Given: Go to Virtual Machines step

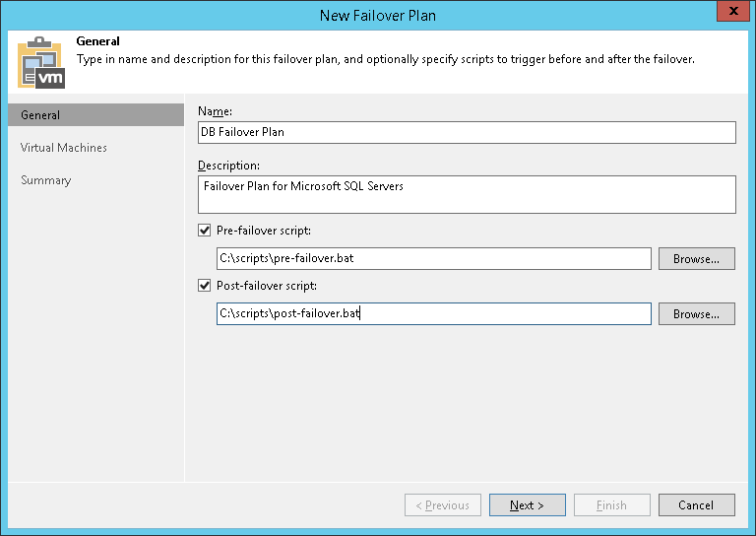Looking at the screenshot, I should (x=64, y=148).
